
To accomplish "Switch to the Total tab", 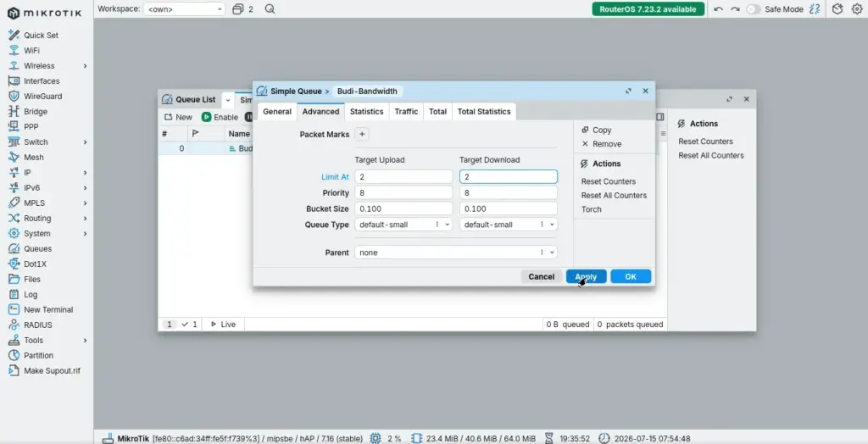I will (x=437, y=111).
